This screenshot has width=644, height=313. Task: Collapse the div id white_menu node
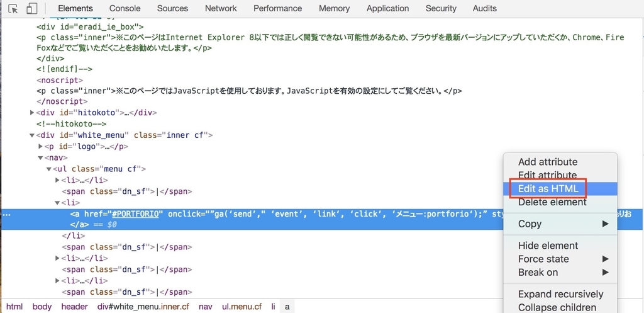(33, 135)
